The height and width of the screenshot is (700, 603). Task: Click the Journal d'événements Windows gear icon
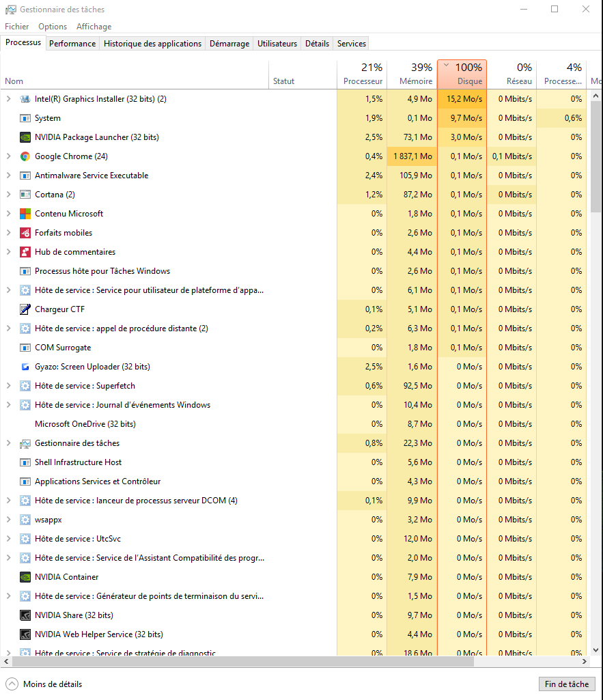point(25,405)
